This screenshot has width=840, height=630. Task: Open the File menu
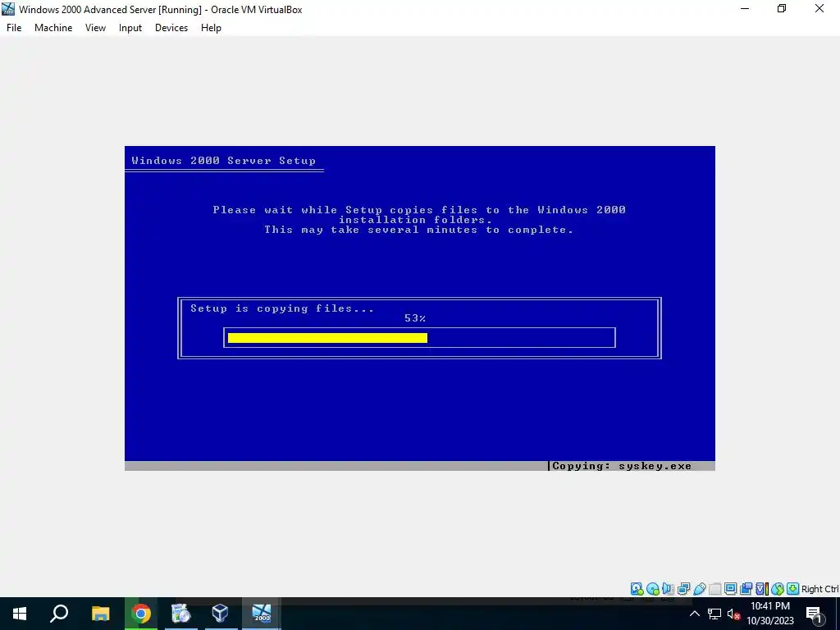click(14, 28)
